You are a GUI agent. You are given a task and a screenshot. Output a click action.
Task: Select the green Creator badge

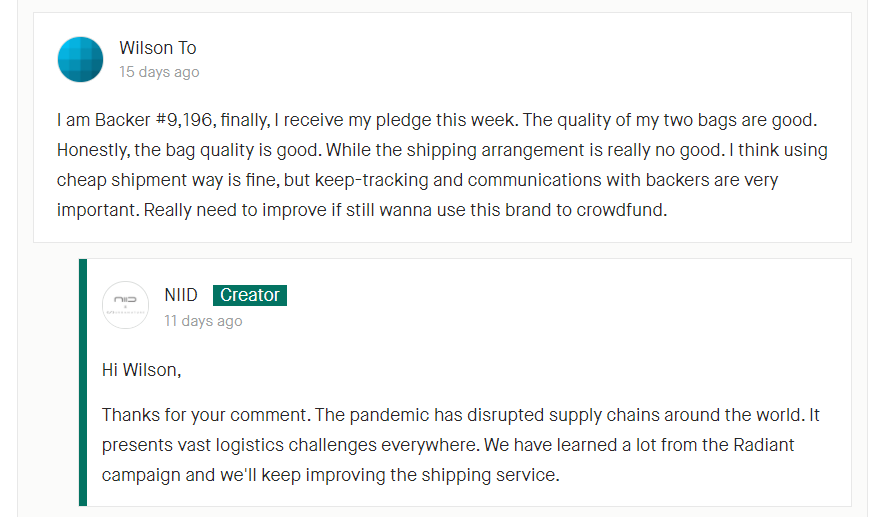(x=250, y=295)
